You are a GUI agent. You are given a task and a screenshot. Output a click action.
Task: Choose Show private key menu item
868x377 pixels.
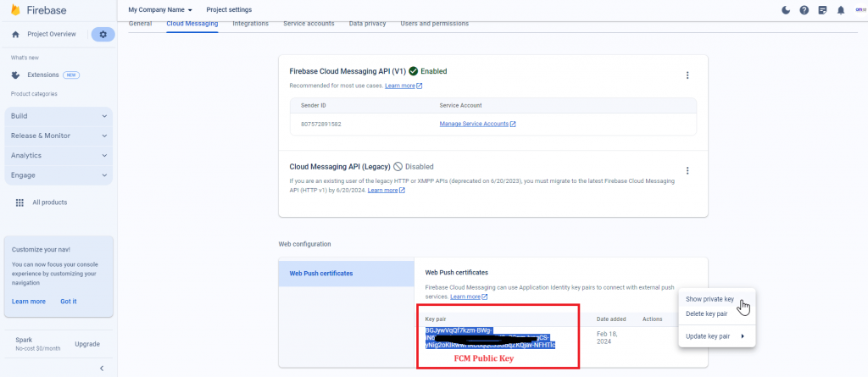(717, 299)
